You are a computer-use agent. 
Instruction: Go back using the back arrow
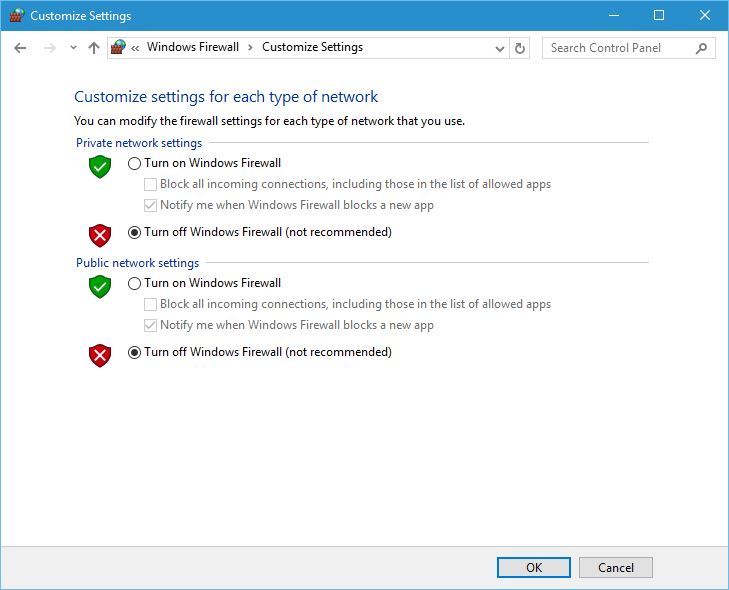20,48
